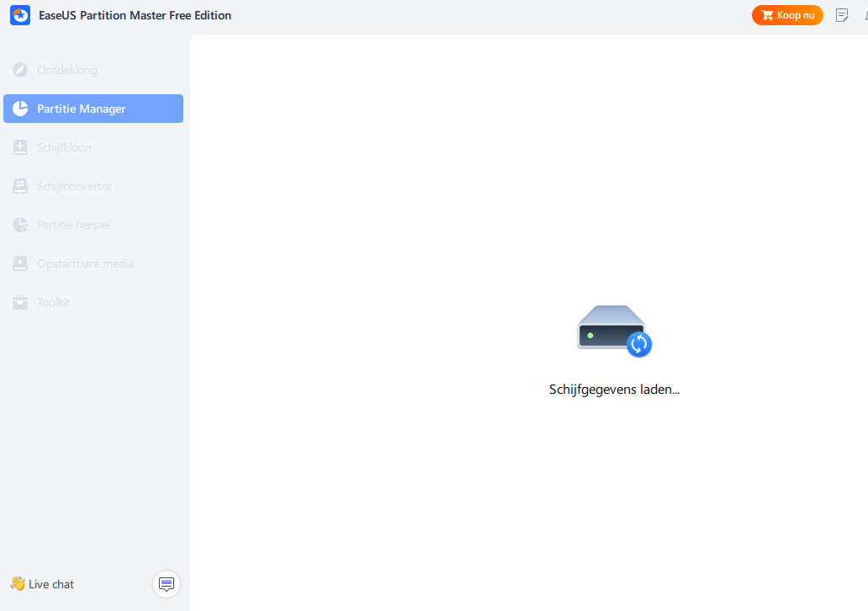Click the chat bubble icon button
Screen dimensions: 868x611
click(x=167, y=584)
